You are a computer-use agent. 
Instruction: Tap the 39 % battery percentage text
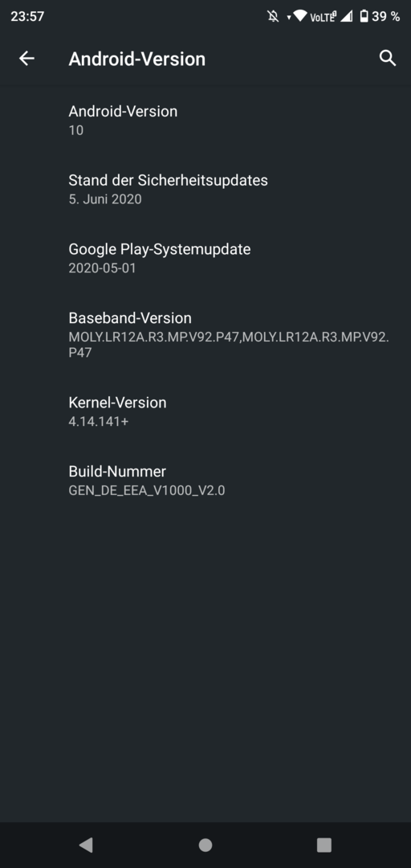point(385,17)
